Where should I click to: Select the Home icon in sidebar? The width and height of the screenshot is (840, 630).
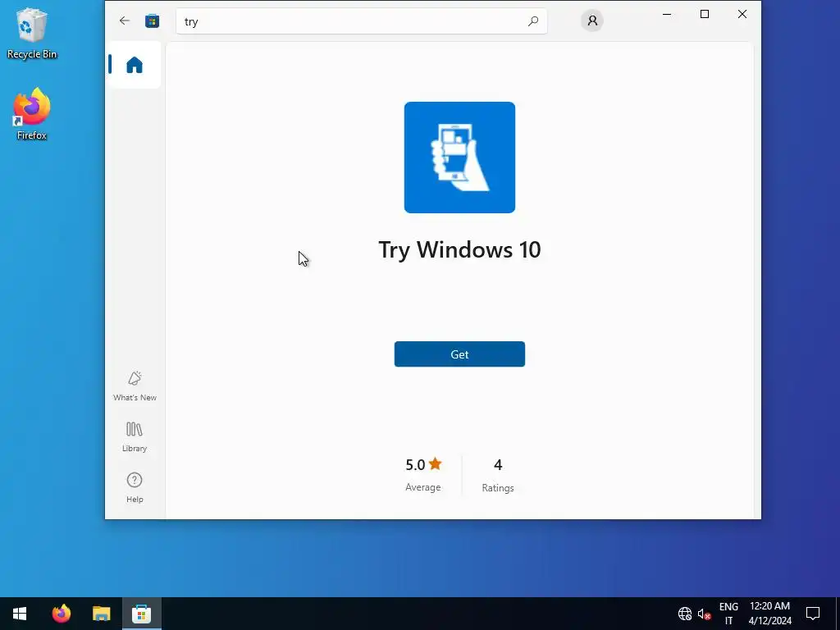click(135, 65)
